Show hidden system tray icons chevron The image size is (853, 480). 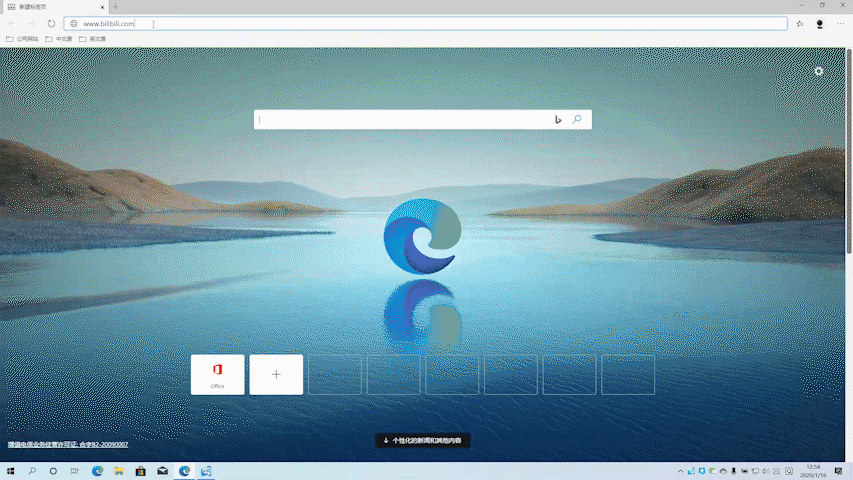(x=680, y=471)
